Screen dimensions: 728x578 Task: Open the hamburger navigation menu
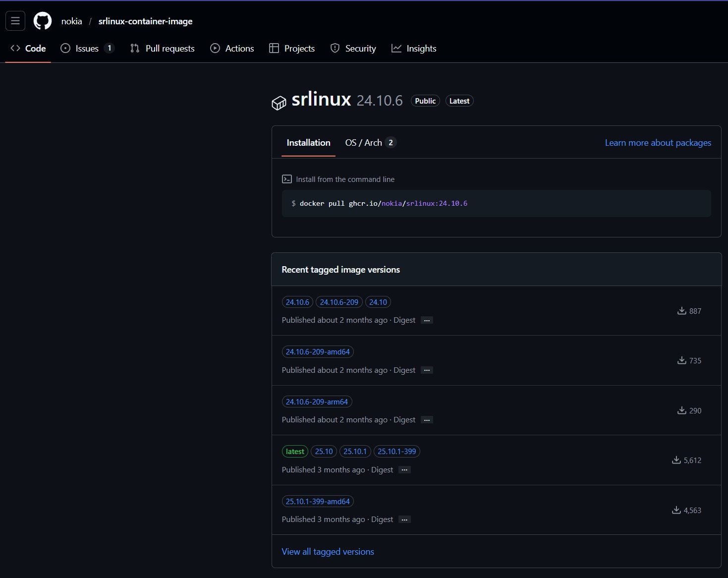click(15, 21)
